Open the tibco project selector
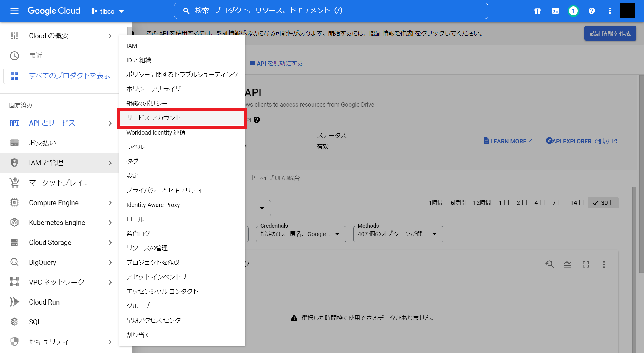Image resolution: width=644 pixels, height=353 pixels. [107, 11]
